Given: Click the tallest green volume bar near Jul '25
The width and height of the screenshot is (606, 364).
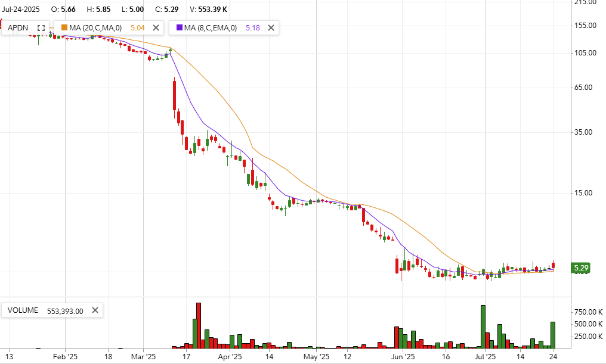Looking at the screenshot, I should pyautogui.click(x=483, y=327).
